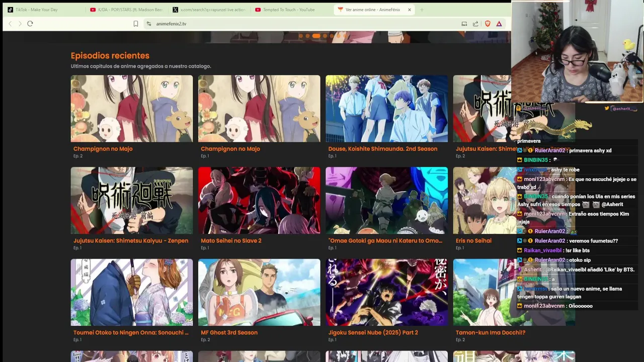Click title link Champignon no Majo above Ep. 1

click(230, 149)
